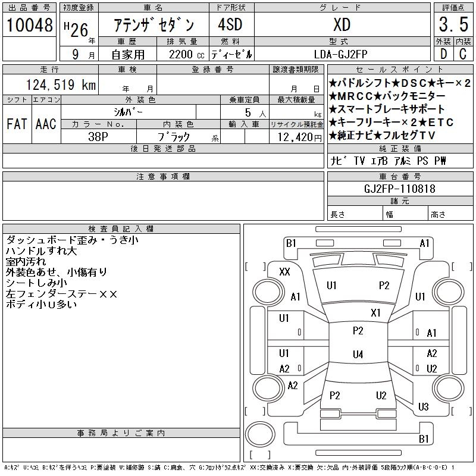
Task: Select the fuel type ディーゼル
Action: (231, 55)
